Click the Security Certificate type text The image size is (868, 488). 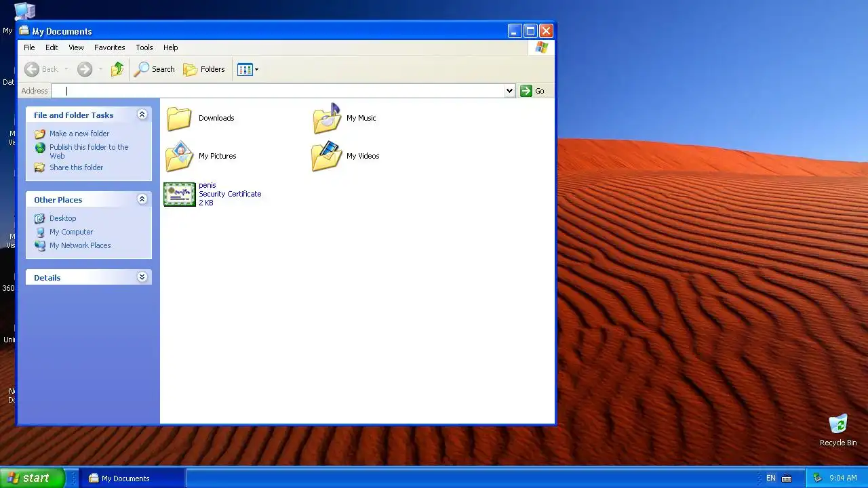click(x=230, y=194)
